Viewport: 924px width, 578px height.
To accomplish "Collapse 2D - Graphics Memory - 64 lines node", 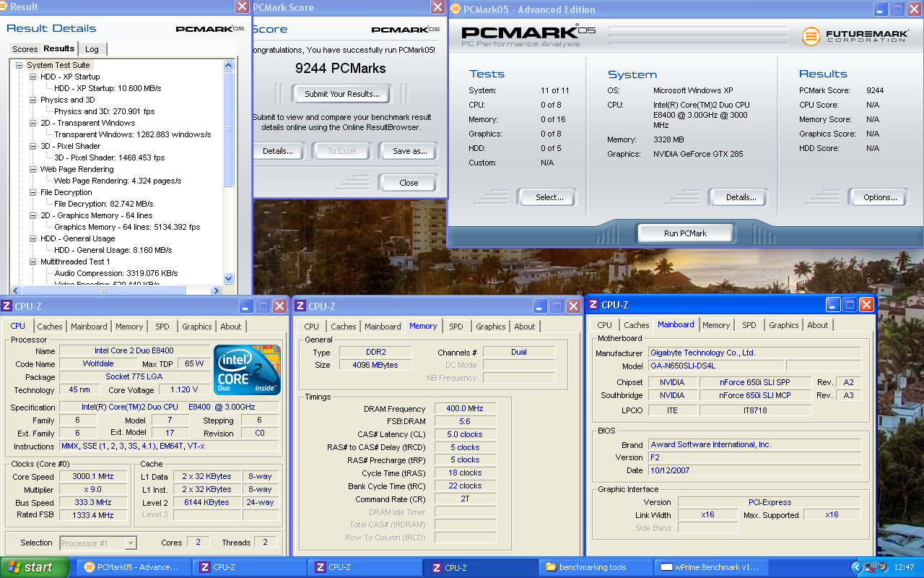I will (33, 215).
